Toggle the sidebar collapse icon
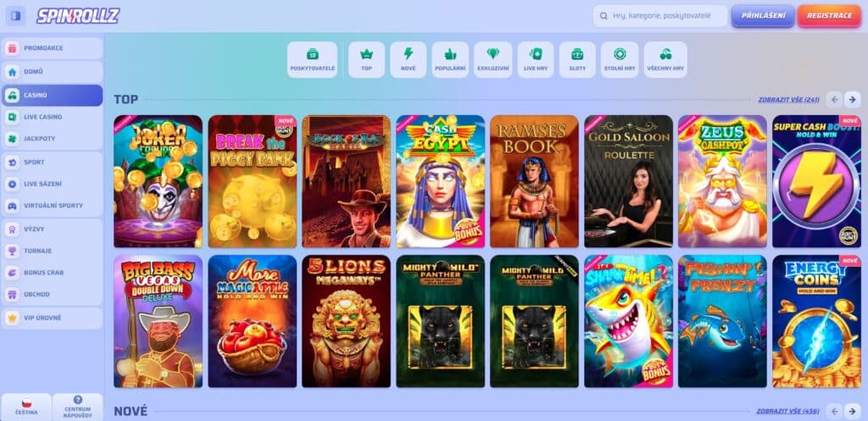868x421 pixels. click(15, 15)
